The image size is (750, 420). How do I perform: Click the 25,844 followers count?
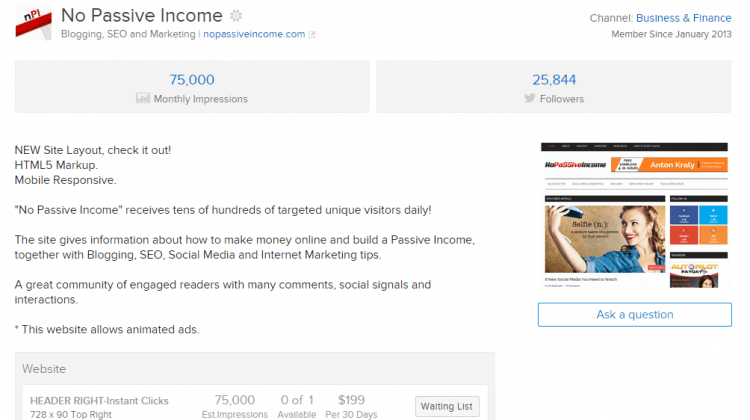[554, 79]
